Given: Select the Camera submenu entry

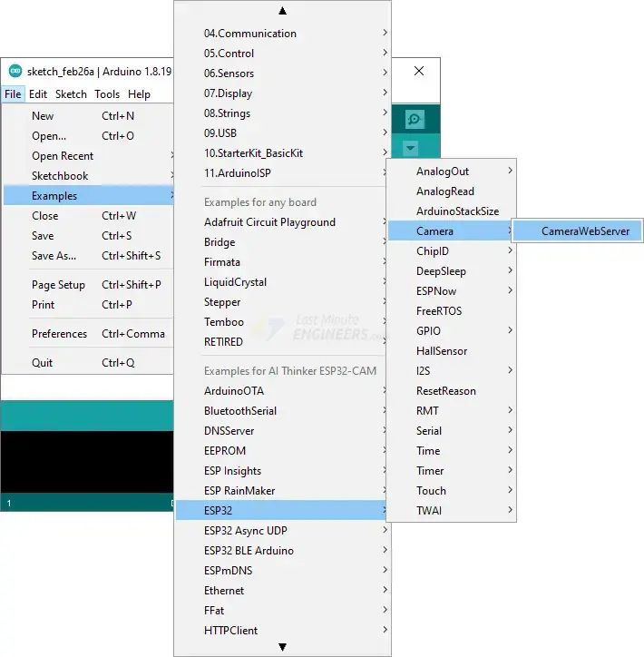Looking at the screenshot, I should [x=450, y=231].
